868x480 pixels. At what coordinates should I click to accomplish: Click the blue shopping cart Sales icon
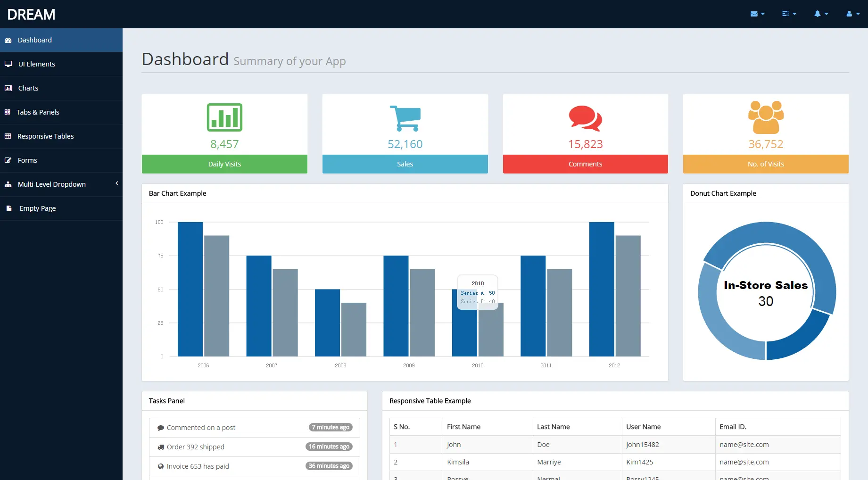coord(405,118)
